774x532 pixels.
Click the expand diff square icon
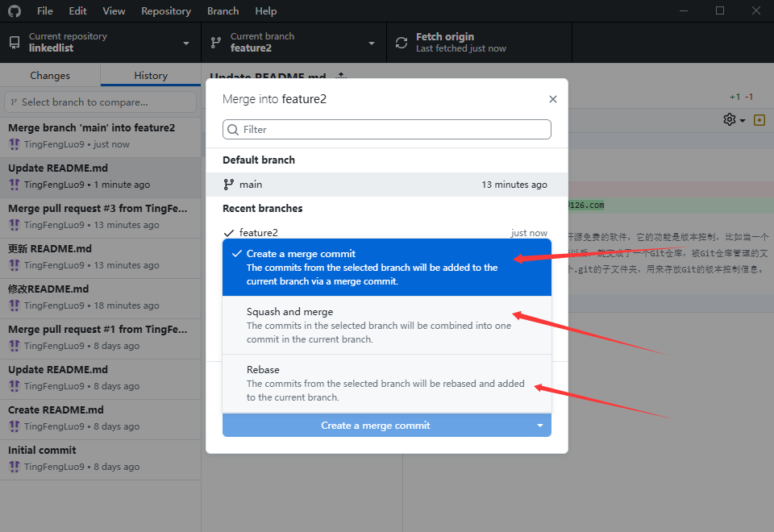click(x=759, y=119)
